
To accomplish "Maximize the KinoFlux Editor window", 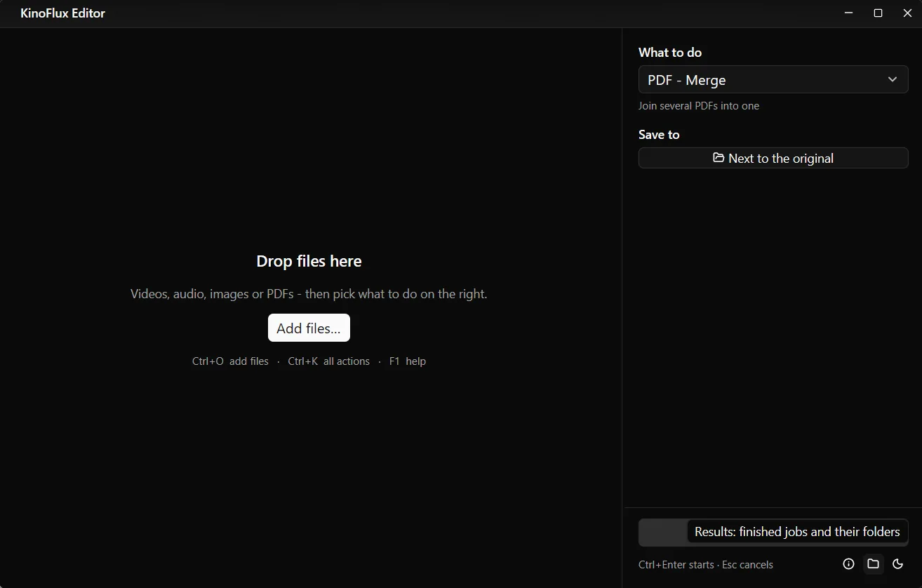I will pyautogui.click(x=878, y=13).
